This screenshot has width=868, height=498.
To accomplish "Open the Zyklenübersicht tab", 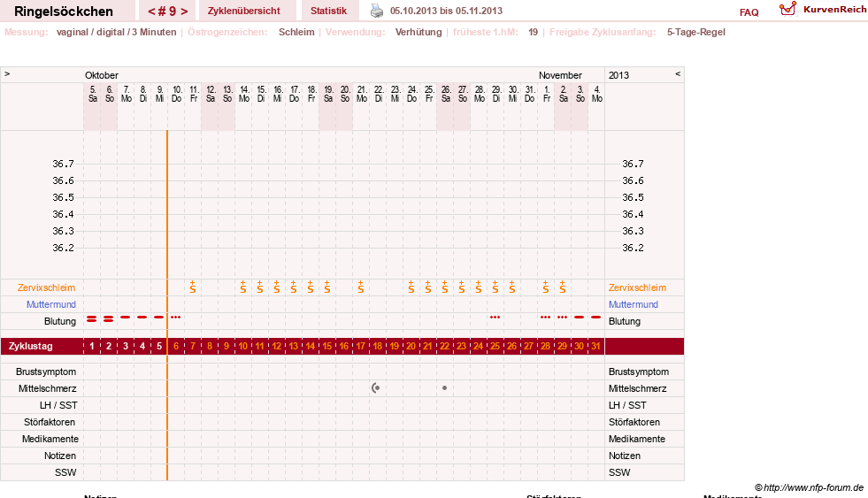I will click(243, 11).
